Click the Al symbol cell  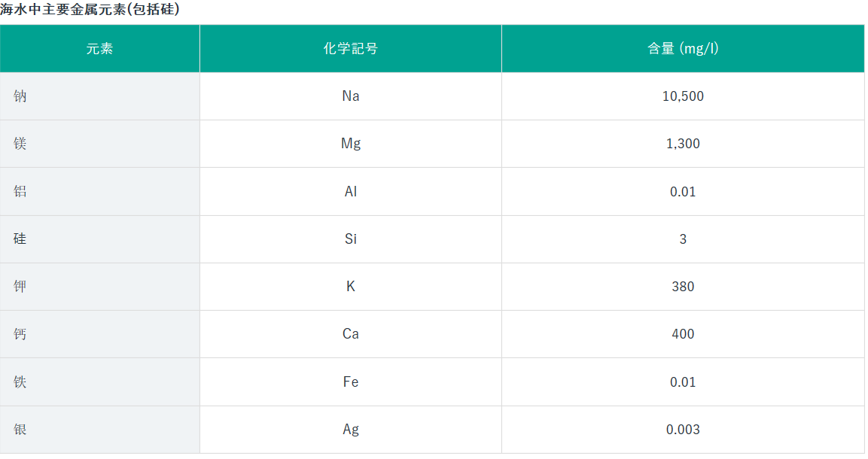(x=350, y=191)
